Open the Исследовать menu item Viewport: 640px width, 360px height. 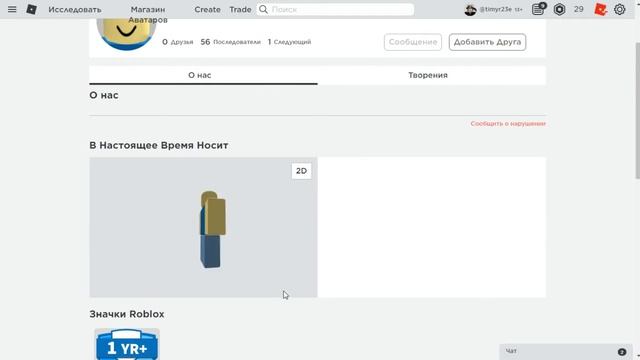(x=75, y=9)
